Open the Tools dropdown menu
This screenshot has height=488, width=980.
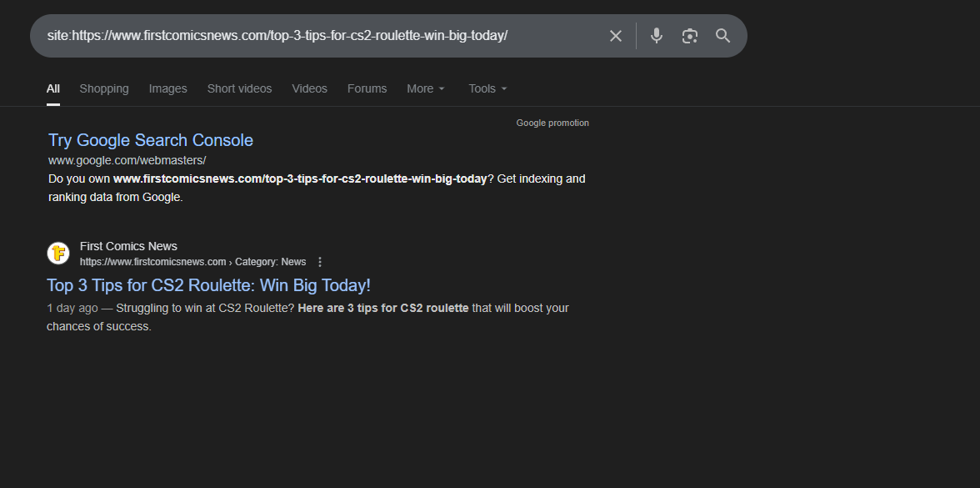487,88
